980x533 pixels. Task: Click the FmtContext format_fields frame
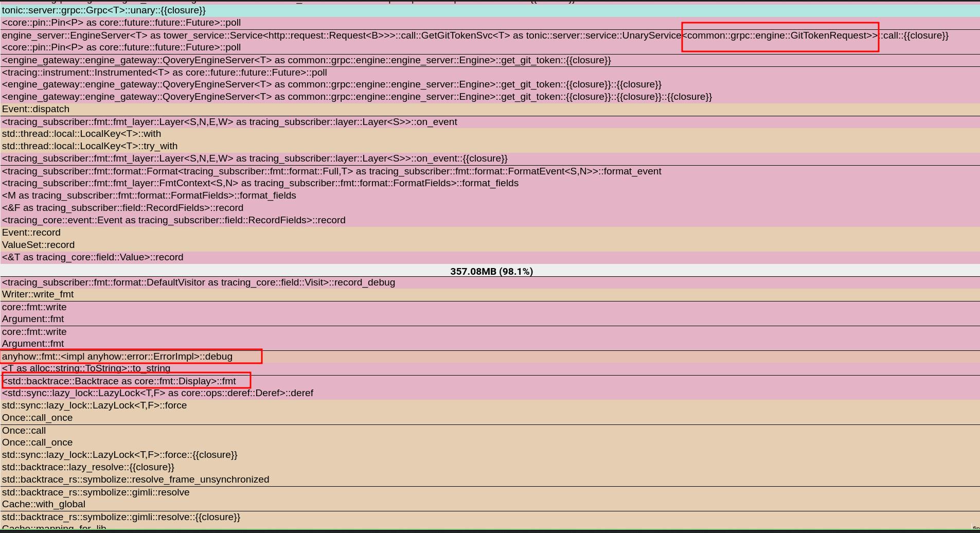[490, 183]
